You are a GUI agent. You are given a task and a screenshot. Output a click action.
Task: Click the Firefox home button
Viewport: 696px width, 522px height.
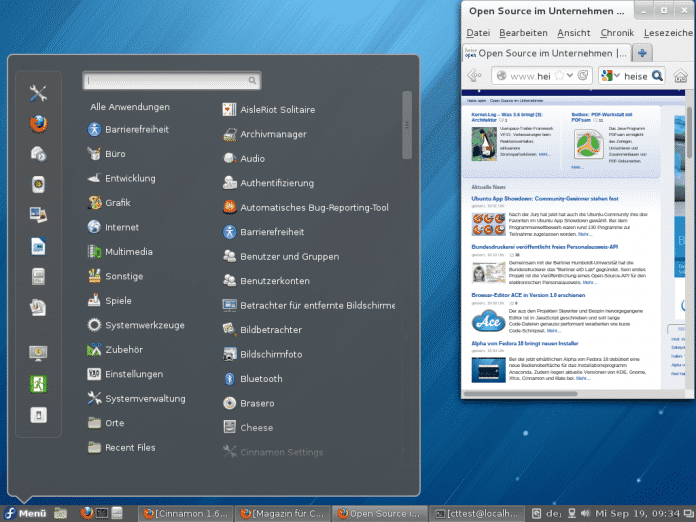681,76
